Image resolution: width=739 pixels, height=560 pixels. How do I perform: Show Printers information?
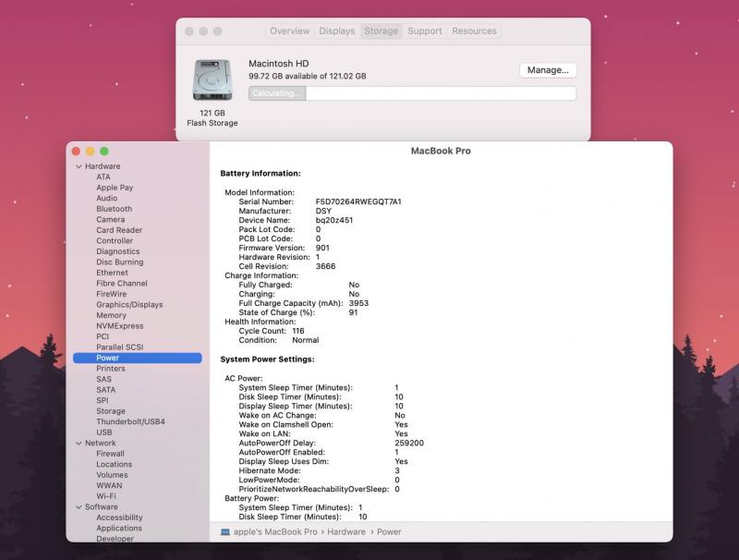[x=110, y=369]
